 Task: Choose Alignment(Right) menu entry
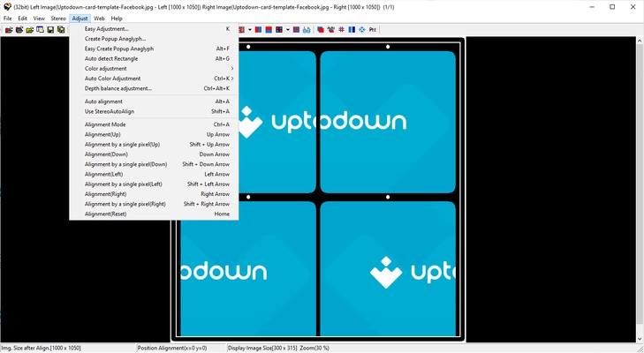(x=154, y=194)
